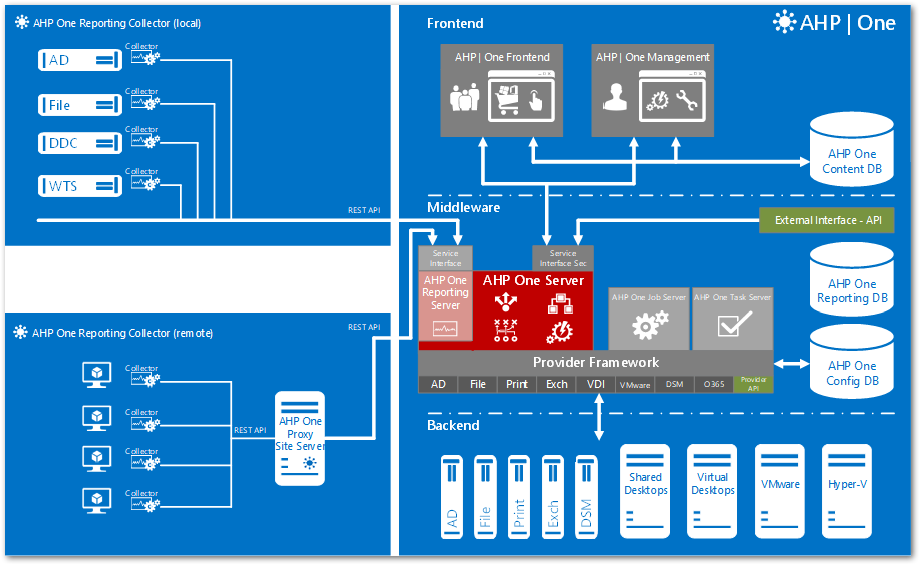Select the Virtual Desktops server icon
The height and width of the screenshot is (565, 920).
click(x=712, y=491)
